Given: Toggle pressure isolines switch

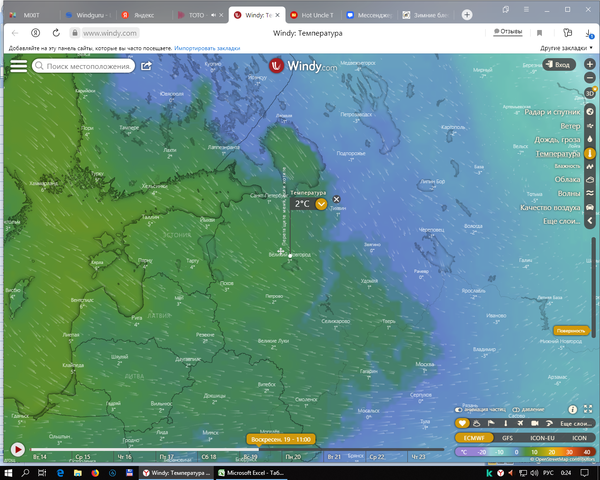Looking at the screenshot, I should [516, 410].
